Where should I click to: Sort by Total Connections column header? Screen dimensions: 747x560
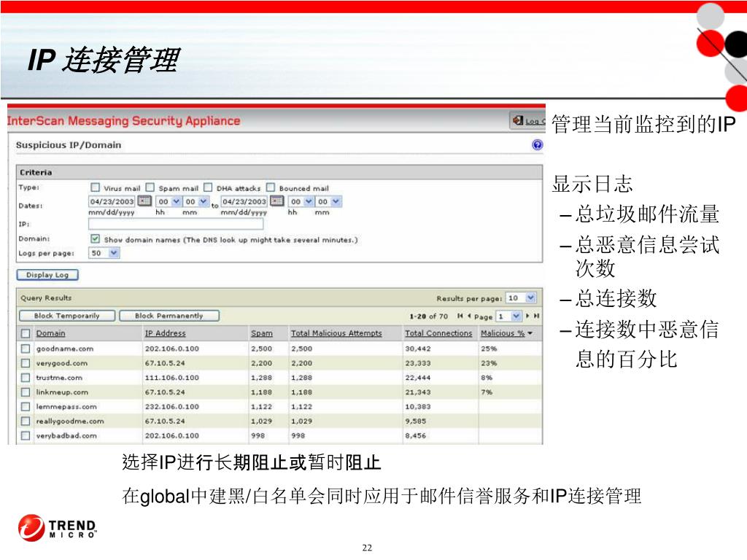(438, 333)
